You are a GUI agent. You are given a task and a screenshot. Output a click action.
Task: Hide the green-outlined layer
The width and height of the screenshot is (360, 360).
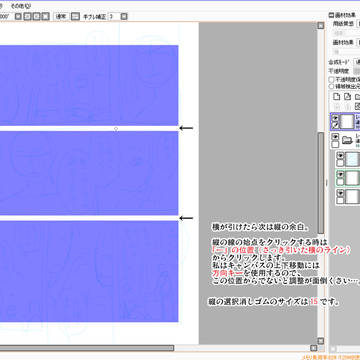(x=340, y=174)
